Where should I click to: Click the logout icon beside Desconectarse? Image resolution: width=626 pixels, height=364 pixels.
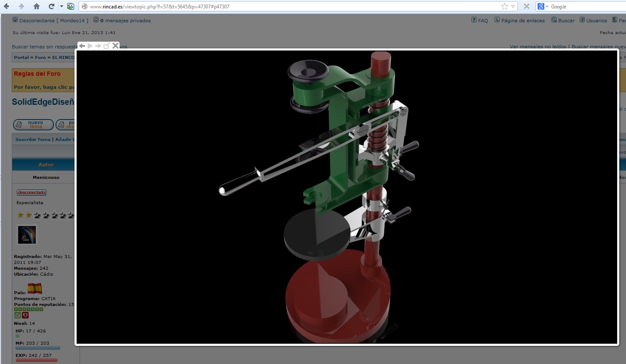pyautogui.click(x=15, y=20)
